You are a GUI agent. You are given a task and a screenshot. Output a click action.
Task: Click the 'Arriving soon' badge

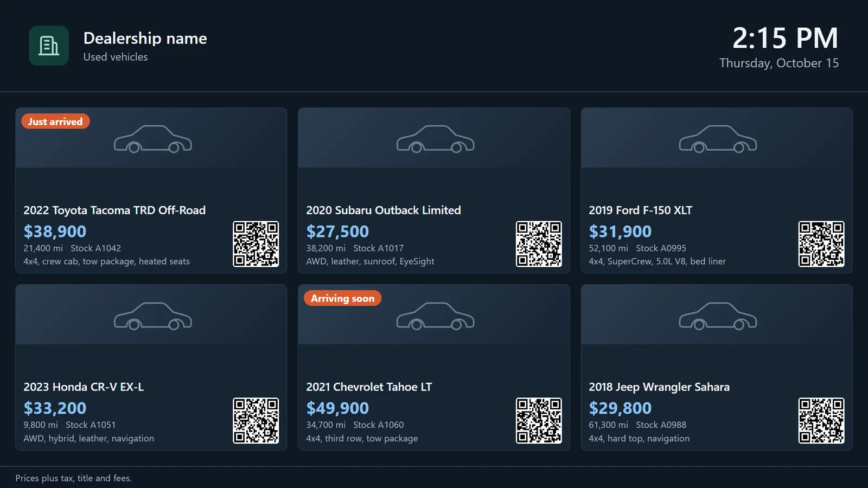(x=342, y=298)
